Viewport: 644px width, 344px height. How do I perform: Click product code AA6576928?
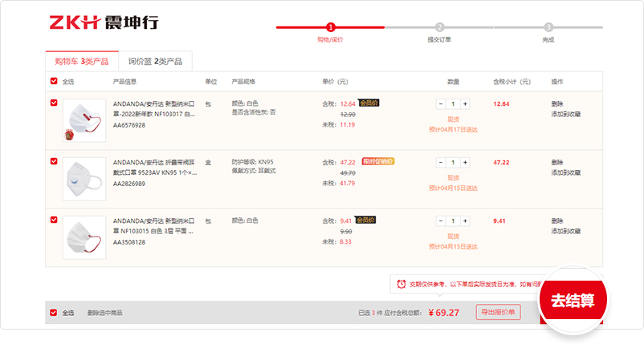129,125
